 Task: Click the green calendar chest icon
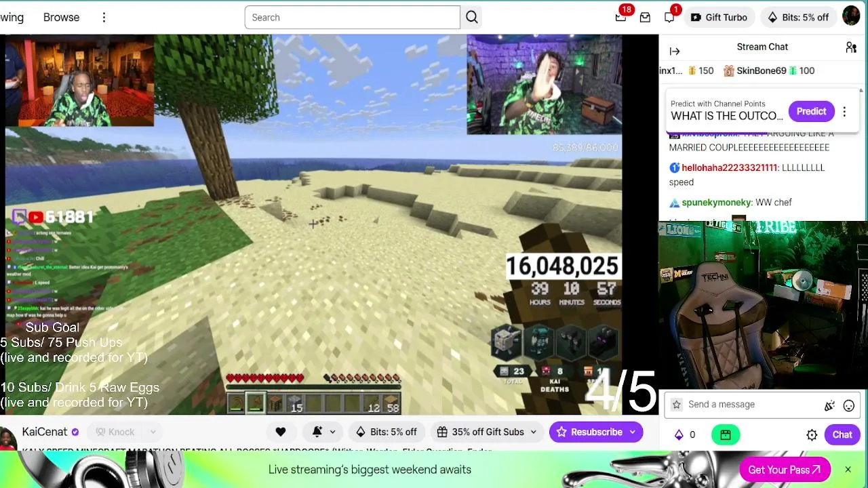coord(726,435)
